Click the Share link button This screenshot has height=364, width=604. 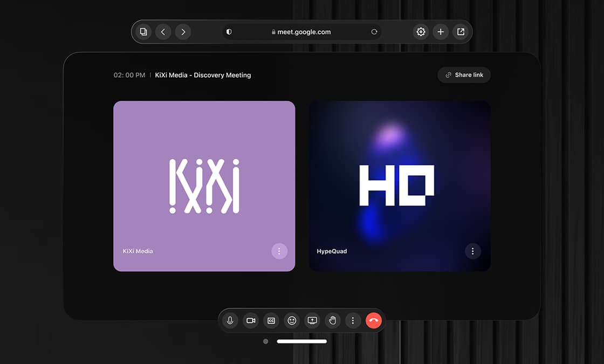click(x=464, y=75)
